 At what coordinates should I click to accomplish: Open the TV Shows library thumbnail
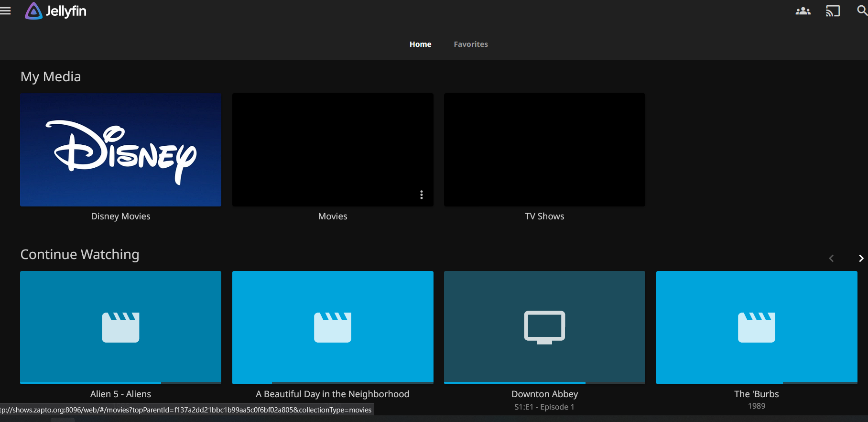544,150
